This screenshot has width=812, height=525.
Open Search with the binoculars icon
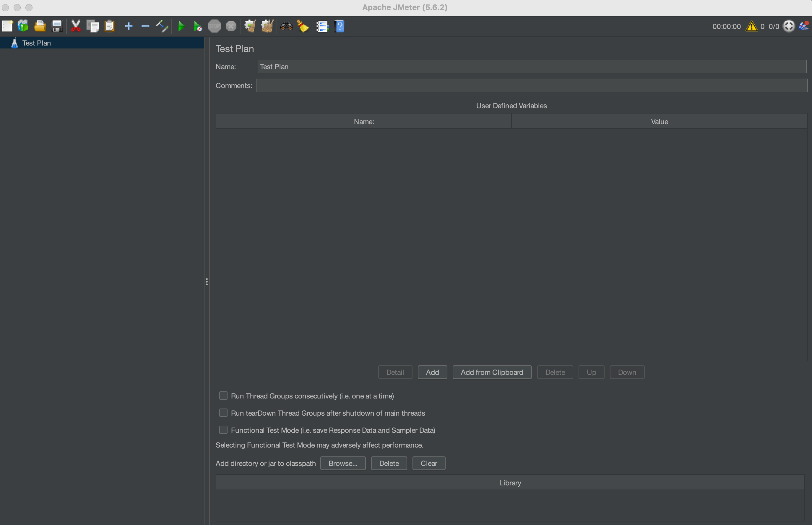(x=286, y=26)
